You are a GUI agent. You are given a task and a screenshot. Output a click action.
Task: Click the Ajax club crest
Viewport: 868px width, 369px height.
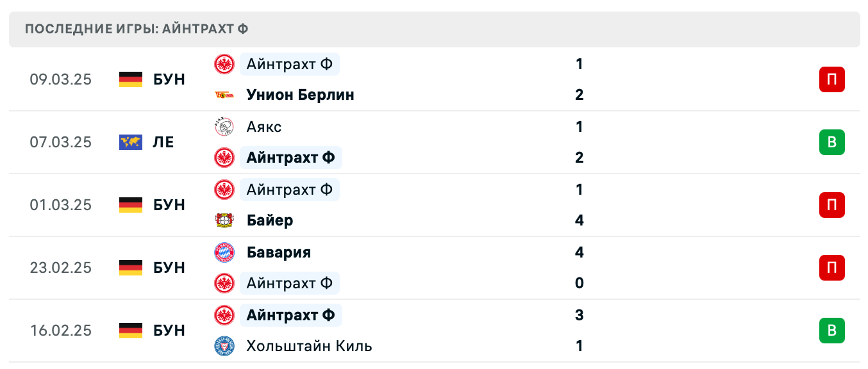tap(224, 127)
